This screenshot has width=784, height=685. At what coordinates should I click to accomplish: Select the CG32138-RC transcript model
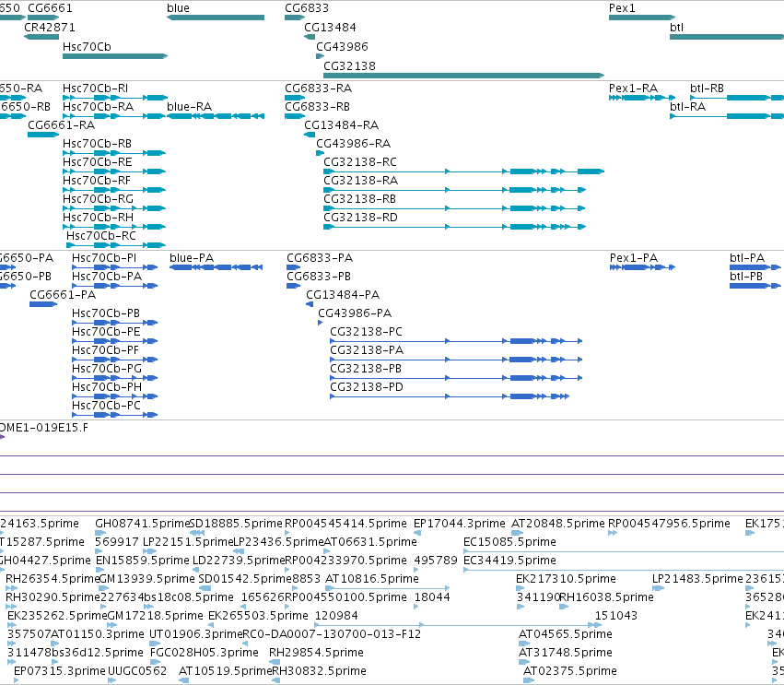[464, 171]
